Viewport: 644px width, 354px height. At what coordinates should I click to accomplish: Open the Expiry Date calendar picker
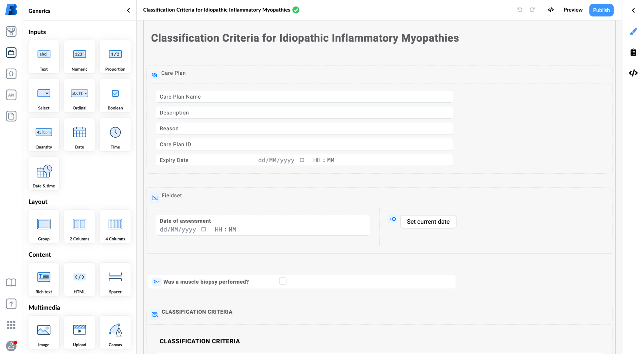pyautogui.click(x=301, y=160)
